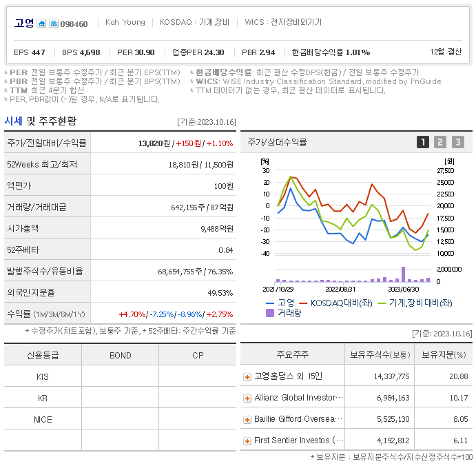476x466 pixels.
Task: Select the blue 고영 legend marker
Action: tap(270, 303)
